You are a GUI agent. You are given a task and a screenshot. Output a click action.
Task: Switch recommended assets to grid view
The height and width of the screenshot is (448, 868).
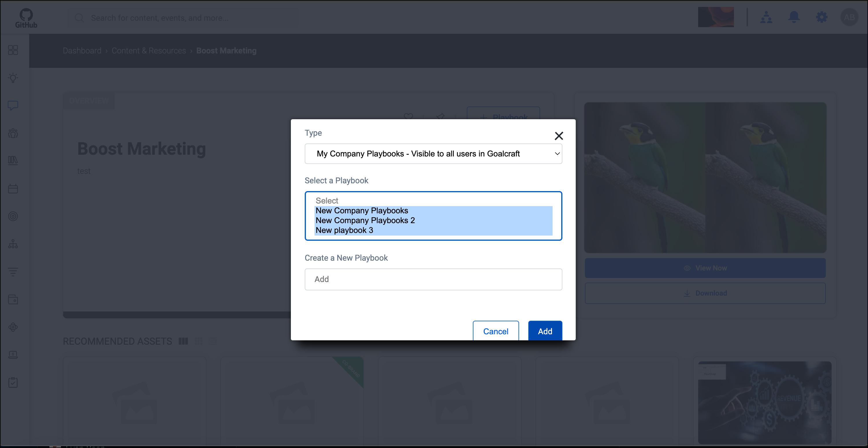[x=198, y=341]
